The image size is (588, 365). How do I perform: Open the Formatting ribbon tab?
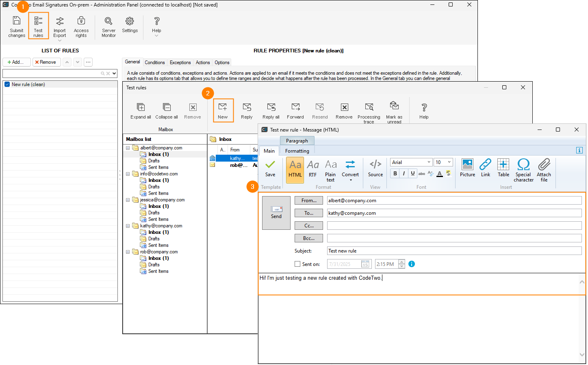(x=297, y=151)
